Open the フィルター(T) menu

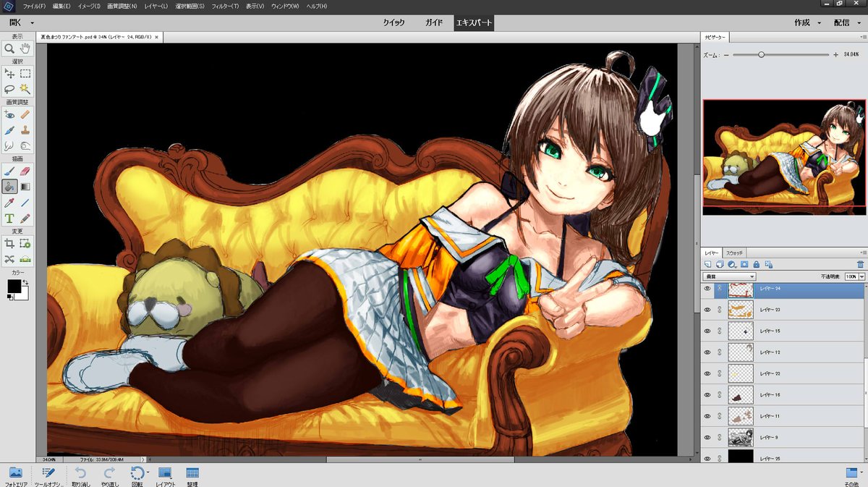226,6
